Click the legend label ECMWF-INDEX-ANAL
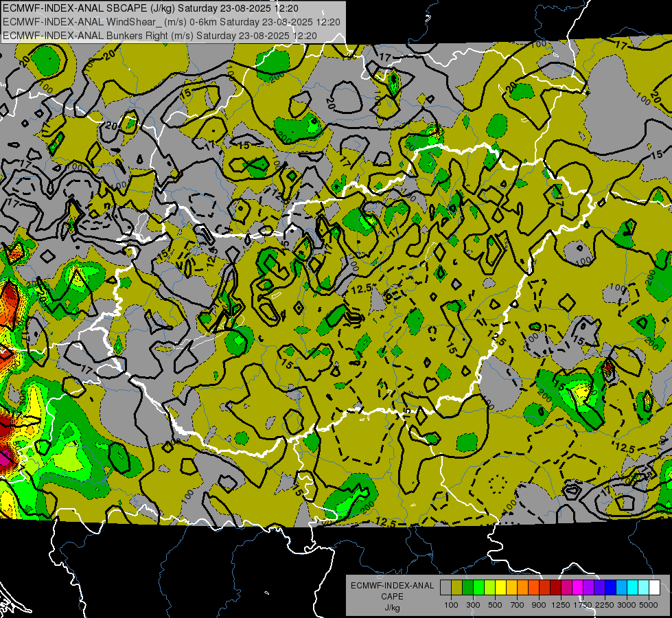The height and width of the screenshot is (618, 672). click(x=392, y=586)
